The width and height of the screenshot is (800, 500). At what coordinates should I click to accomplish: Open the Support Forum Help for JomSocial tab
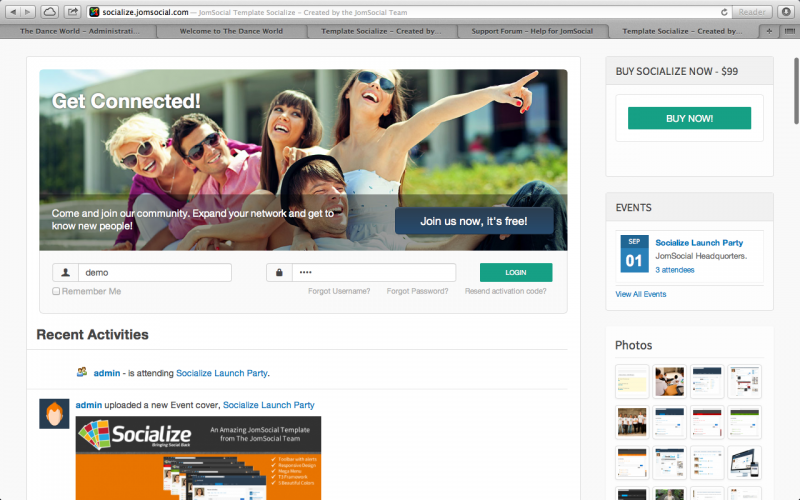pos(532,31)
